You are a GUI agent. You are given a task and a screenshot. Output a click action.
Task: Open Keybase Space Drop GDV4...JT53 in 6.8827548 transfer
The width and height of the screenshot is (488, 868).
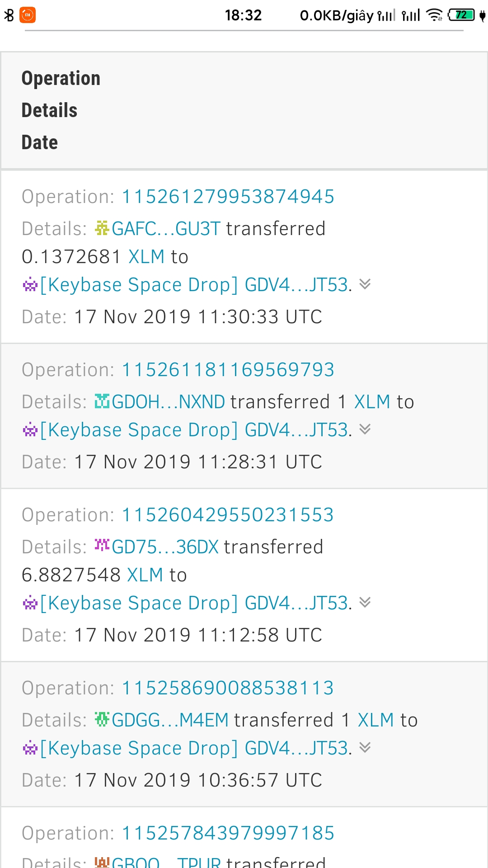point(195,603)
